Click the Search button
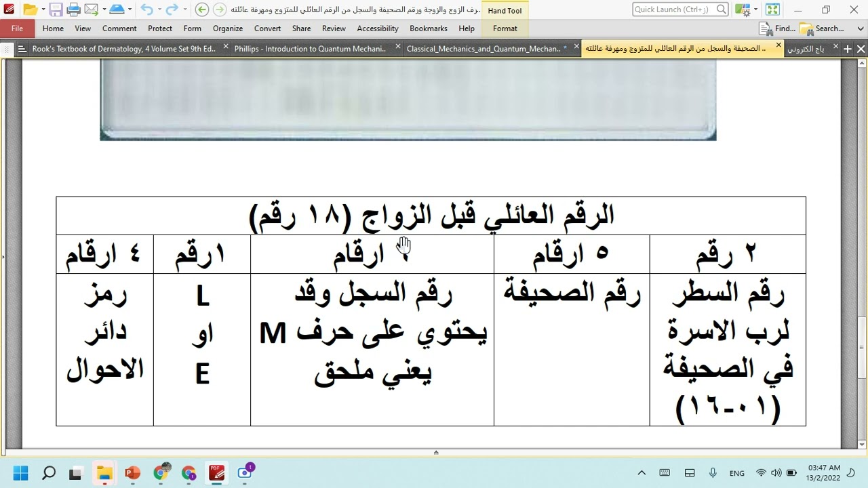Image resolution: width=868 pixels, height=488 pixels. [822, 28]
